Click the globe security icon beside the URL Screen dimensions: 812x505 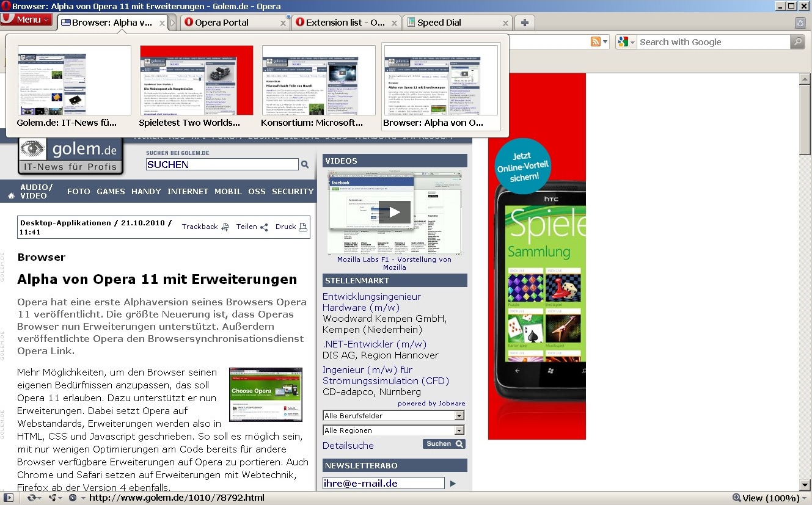73,498
